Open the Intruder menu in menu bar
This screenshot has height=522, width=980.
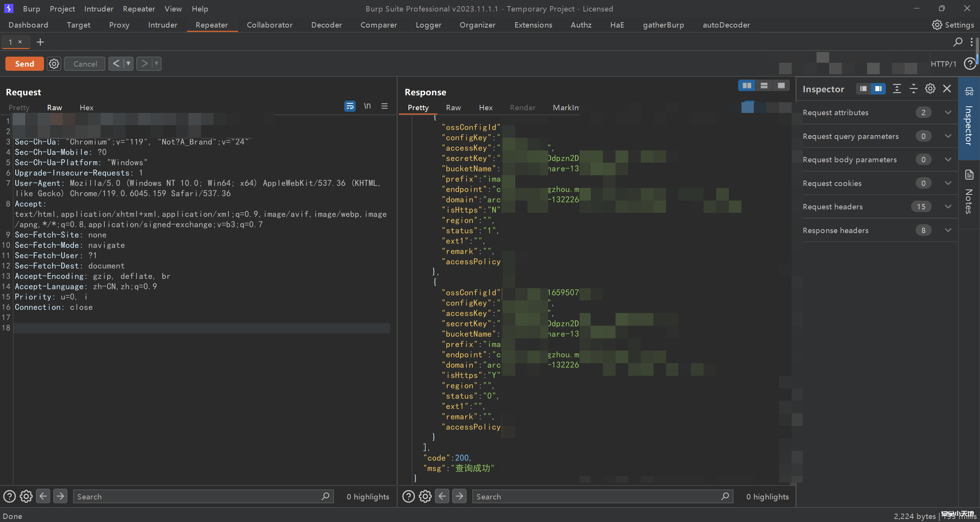coord(98,8)
